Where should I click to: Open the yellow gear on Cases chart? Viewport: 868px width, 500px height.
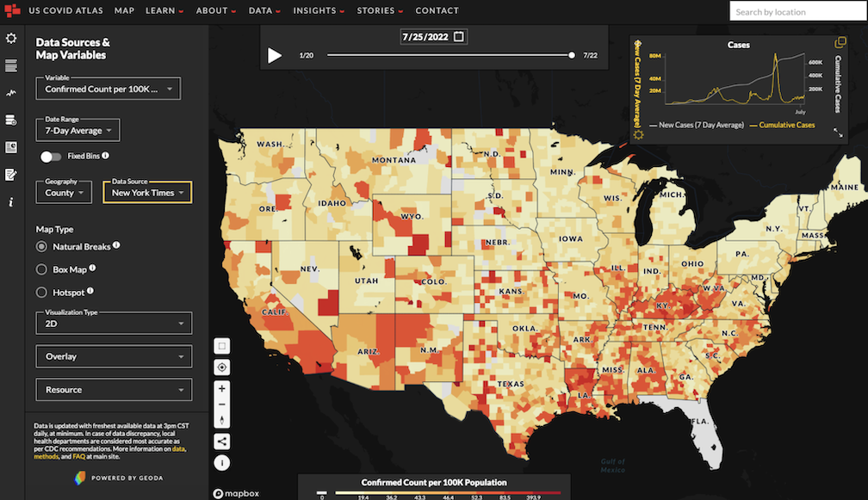tap(638, 133)
